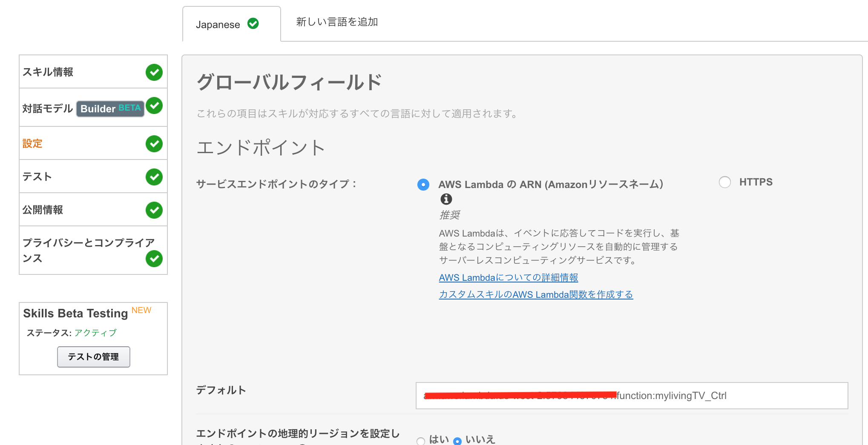Click the Builder BETA badge
This screenshot has width=868, height=445.
click(110, 108)
